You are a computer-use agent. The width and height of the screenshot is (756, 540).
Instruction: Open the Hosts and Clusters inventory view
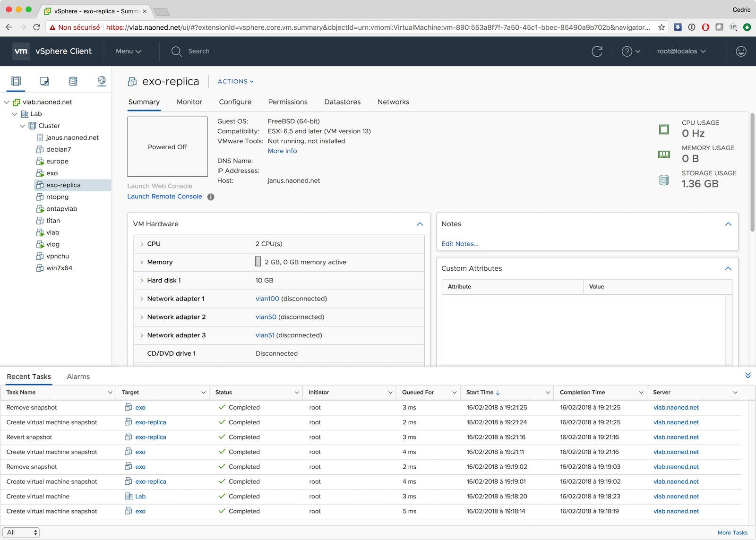click(16, 81)
